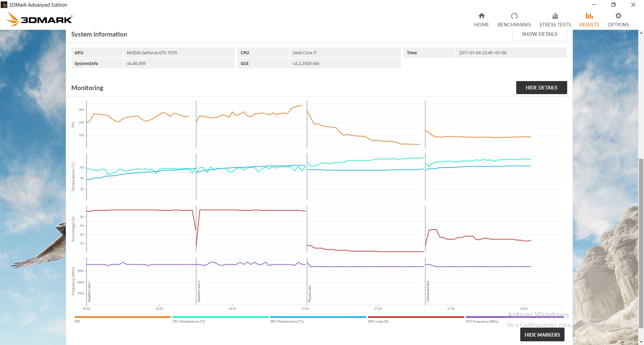This screenshot has height=345, width=644.
Task: Click the SHOW DETAILS button
Action: tap(540, 34)
